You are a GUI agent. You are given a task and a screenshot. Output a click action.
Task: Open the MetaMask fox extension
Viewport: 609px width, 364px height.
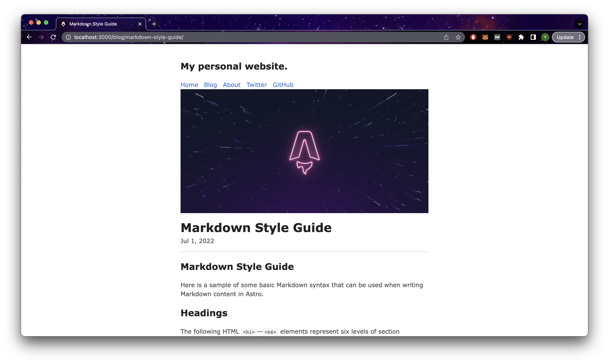click(485, 37)
